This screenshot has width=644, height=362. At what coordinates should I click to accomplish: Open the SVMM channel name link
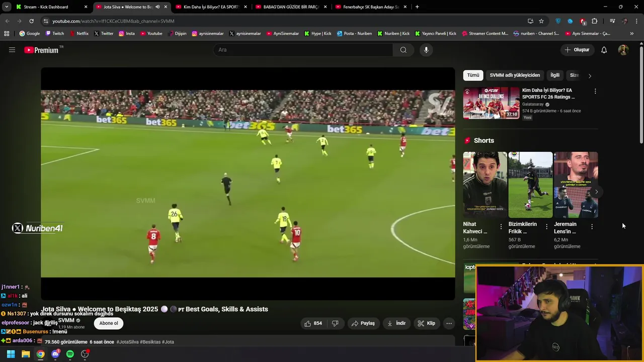[x=66, y=320]
